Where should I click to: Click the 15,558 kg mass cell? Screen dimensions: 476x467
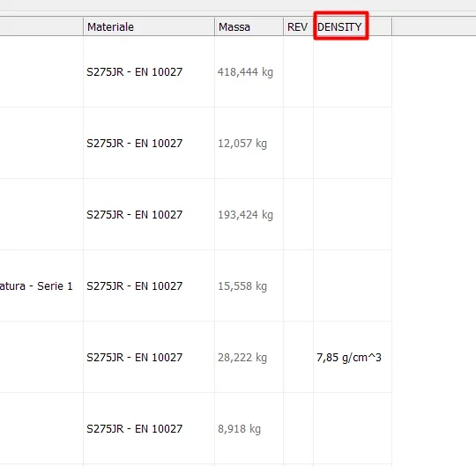point(249,285)
